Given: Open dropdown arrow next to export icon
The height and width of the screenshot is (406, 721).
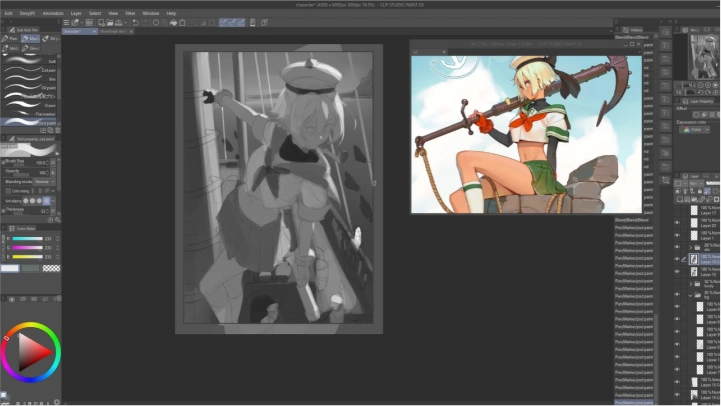Looking at the screenshot, I should tap(125, 23).
